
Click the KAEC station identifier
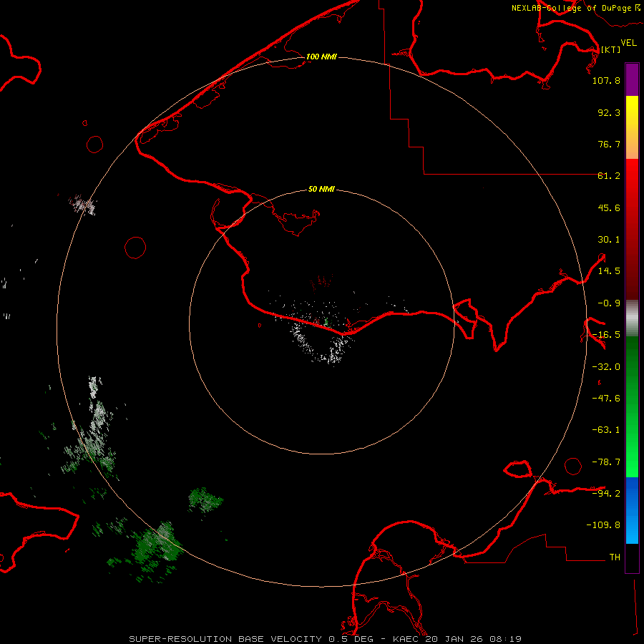[x=406, y=639]
